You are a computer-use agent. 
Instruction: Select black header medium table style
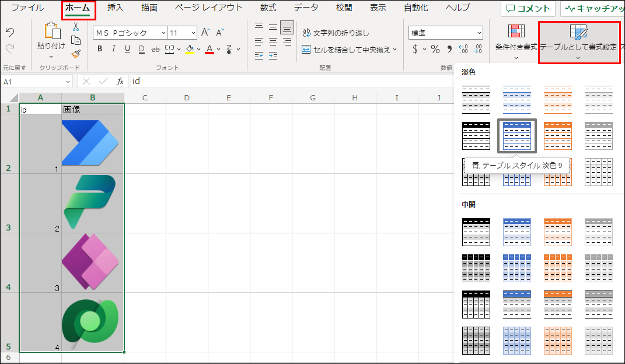[476, 232]
